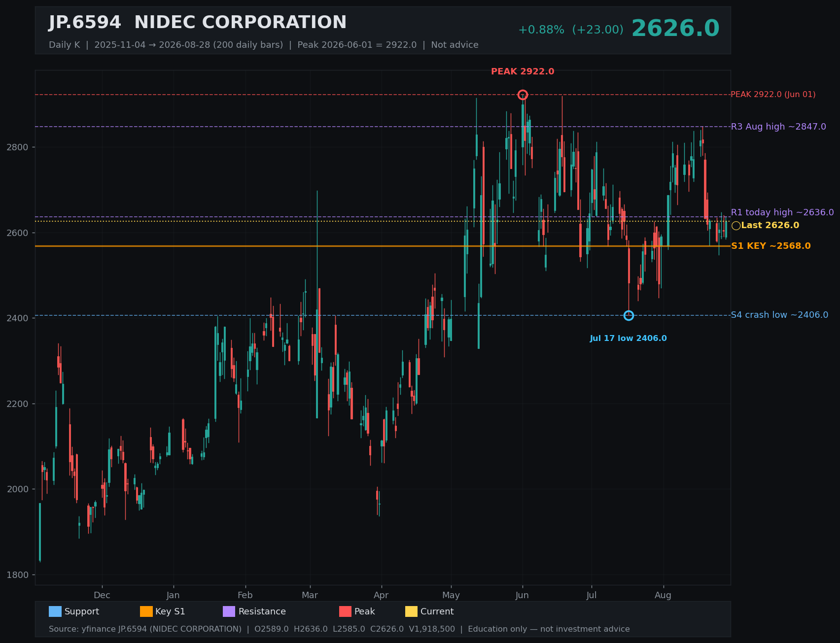Click the yellow Current legend swatch
The height and width of the screenshot is (643, 840).
coord(411,611)
